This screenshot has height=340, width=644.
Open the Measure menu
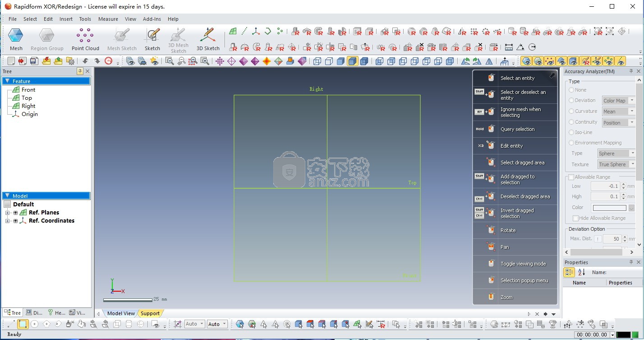108,19
